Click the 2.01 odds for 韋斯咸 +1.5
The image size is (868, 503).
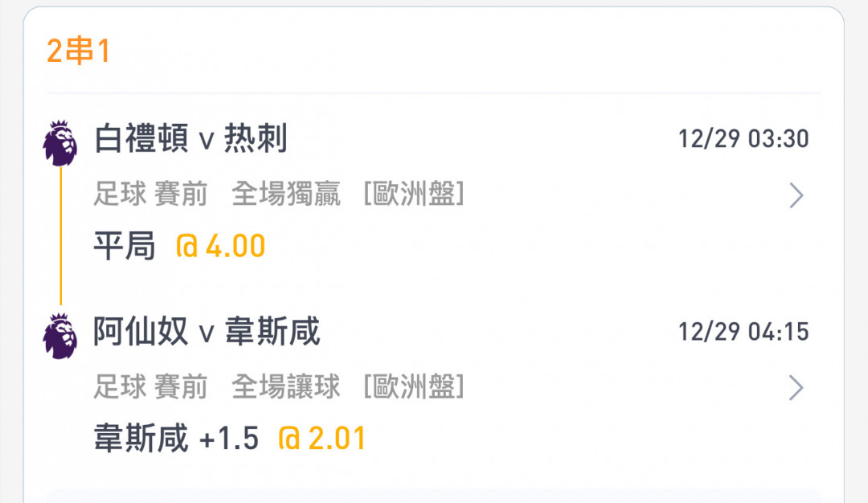tap(322, 439)
